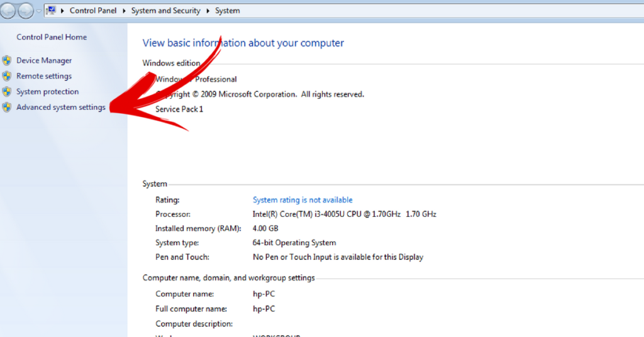Select the Computer description label
Viewport: 644px width, 337px height.
194,324
